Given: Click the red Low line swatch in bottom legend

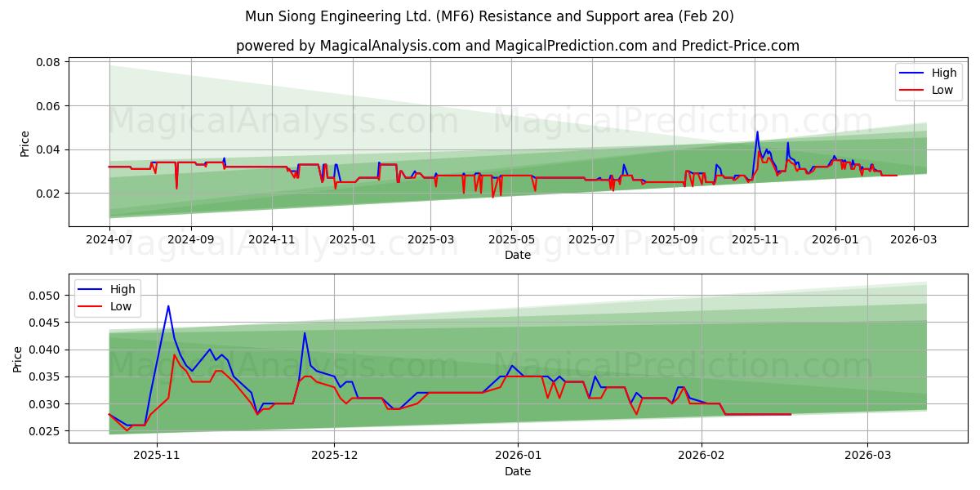Looking at the screenshot, I should click(91, 307).
